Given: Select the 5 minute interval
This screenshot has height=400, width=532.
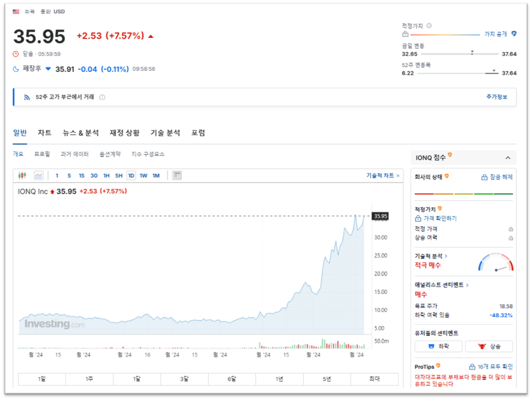Looking at the screenshot, I should click(x=69, y=175).
